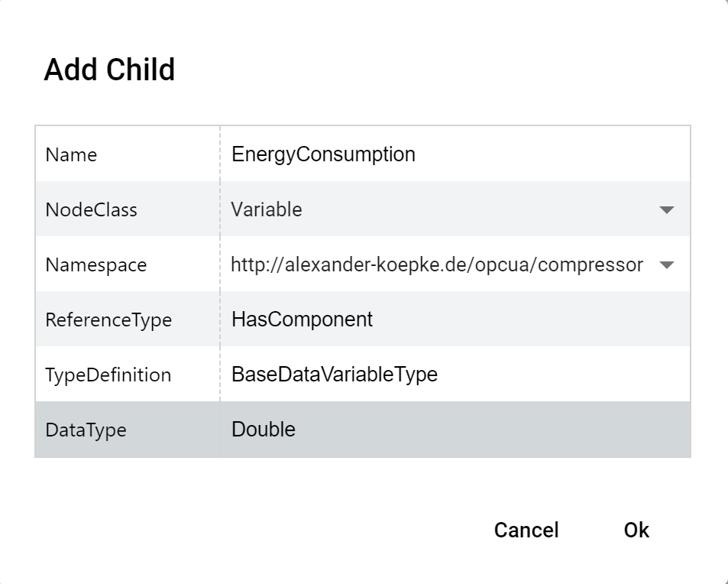
Task: Click the Double DataType field
Action: coord(455,430)
